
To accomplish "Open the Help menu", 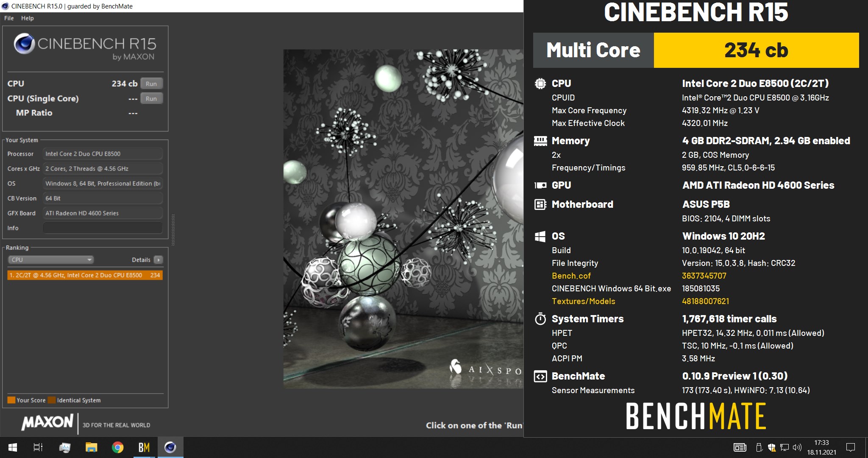I will click(x=28, y=18).
